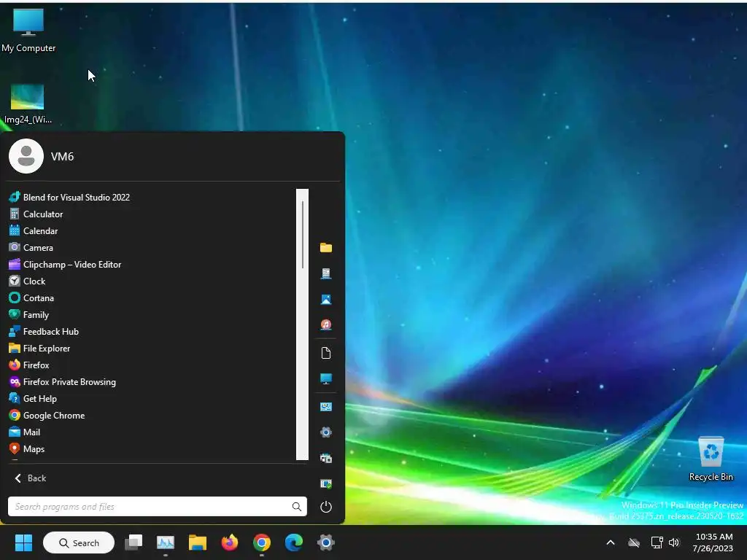Open the Control Panel icon in start sidebar
Image resolution: width=747 pixels, height=560 pixels.
[x=326, y=407]
